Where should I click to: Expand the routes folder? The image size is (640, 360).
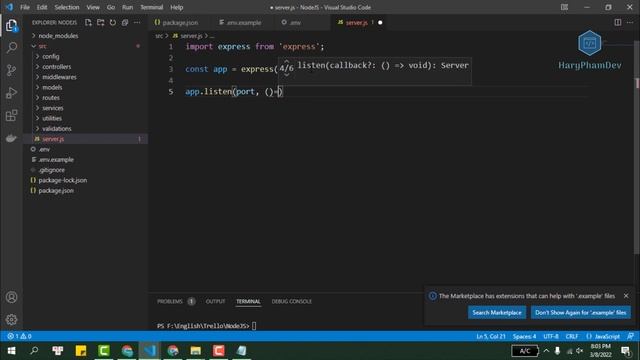(x=51, y=98)
